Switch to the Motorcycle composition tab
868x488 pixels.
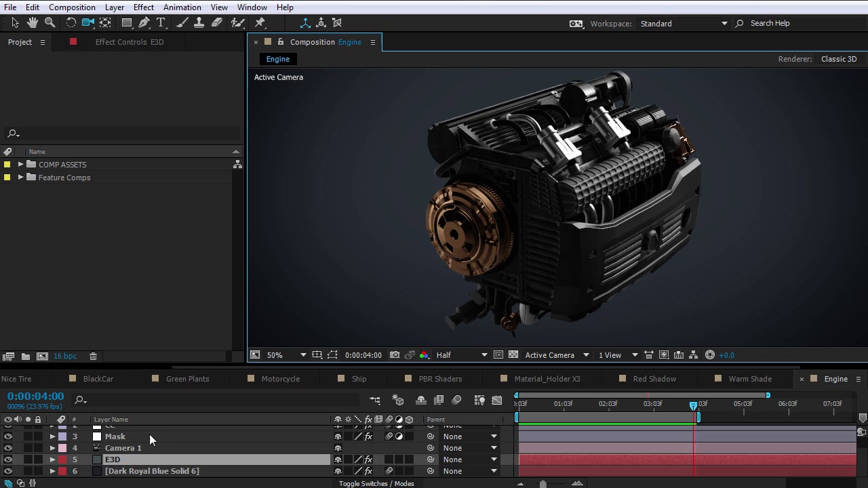[x=280, y=379]
